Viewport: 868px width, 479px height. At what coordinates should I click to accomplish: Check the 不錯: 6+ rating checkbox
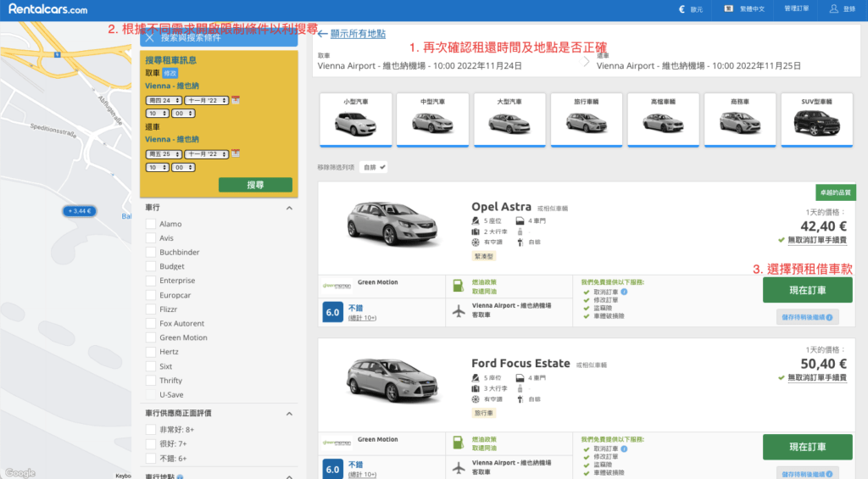coord(151,459)
